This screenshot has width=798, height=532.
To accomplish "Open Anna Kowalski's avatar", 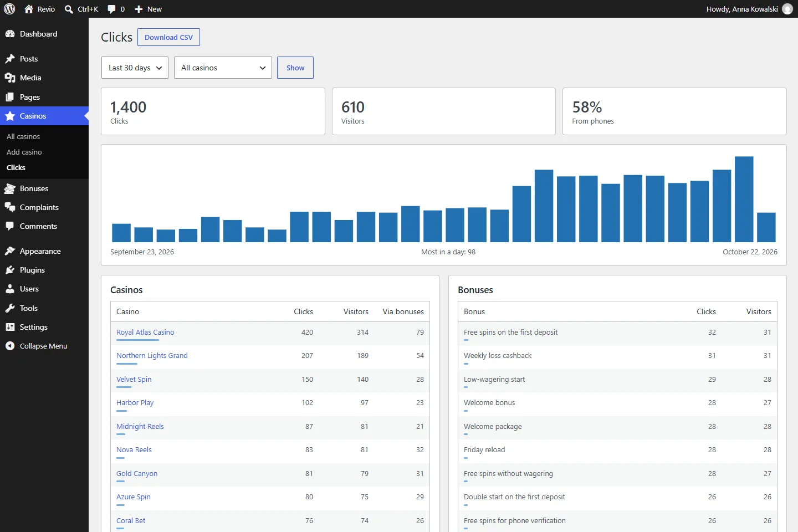I will click(787, 9).
